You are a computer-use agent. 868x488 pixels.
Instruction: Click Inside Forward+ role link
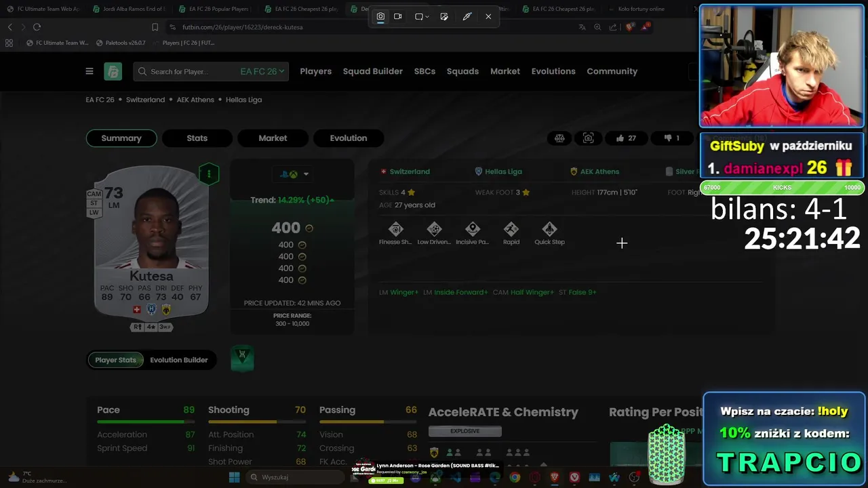[461, 292]
